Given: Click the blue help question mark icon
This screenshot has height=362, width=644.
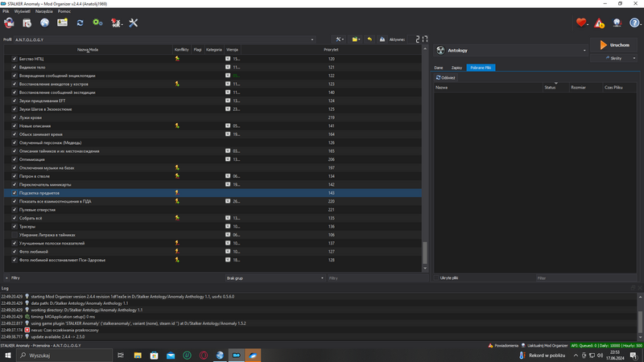Looking at the screenshot, I should [x=634, y=23].
